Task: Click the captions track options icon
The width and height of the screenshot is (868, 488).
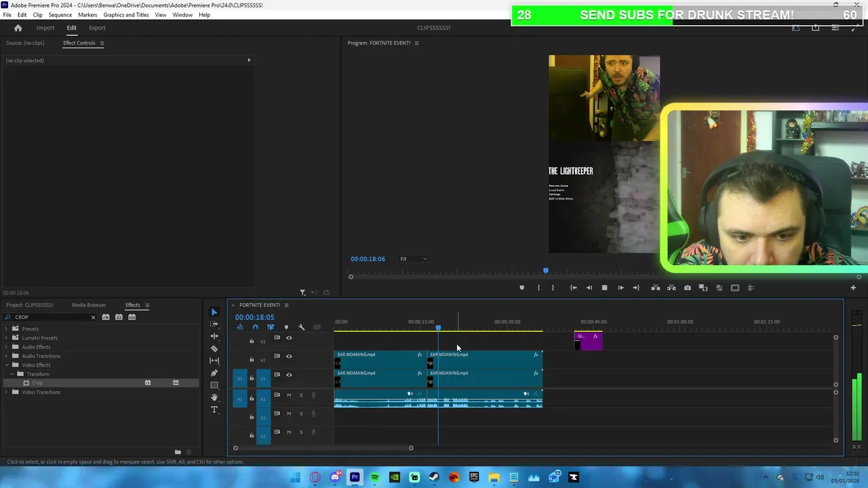Action: pyautogui.click(x=317, y=327)
